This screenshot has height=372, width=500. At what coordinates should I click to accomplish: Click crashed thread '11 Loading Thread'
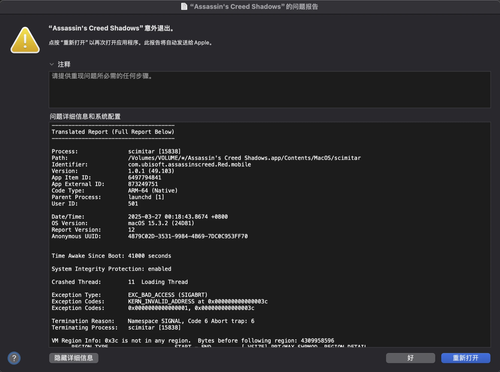(x=158, y=282)
